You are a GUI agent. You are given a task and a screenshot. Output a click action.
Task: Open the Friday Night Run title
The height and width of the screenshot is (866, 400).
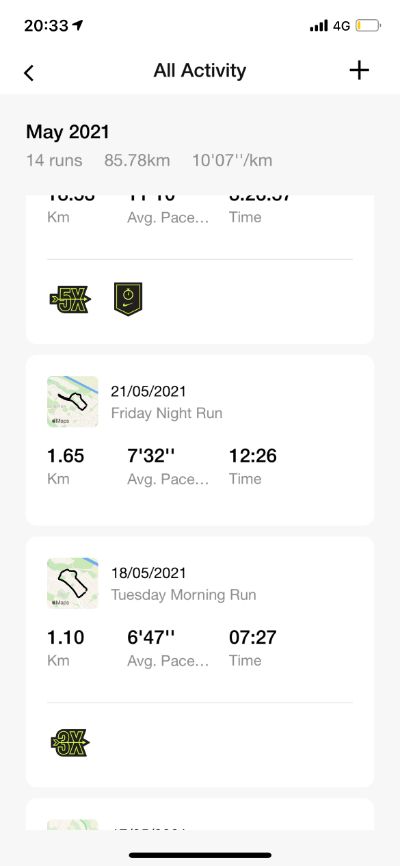(x=166, y=413)
